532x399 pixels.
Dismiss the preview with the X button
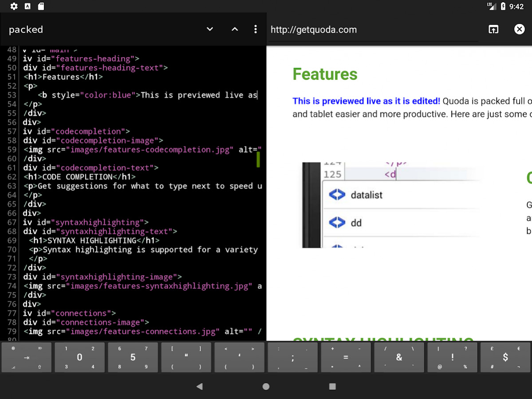pos(519,29)
